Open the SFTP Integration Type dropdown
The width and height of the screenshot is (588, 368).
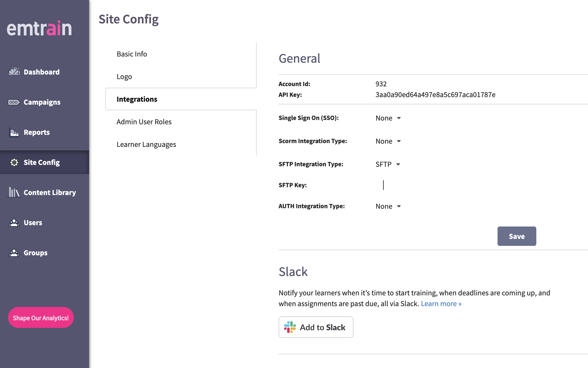388,164
